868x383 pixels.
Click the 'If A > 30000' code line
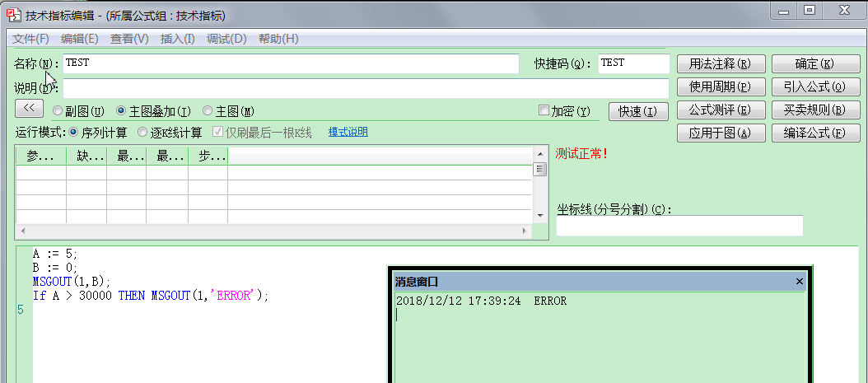(x=150, y=296)
